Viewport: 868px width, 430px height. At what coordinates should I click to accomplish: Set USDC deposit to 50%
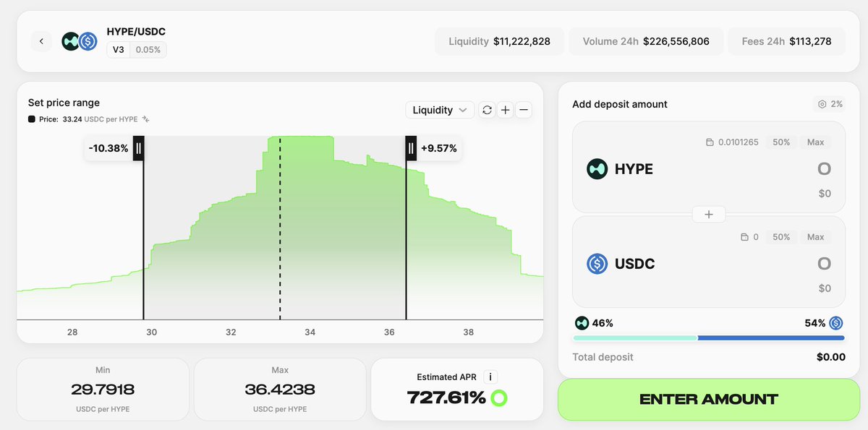pyautogui.click(x=781, y=237)
